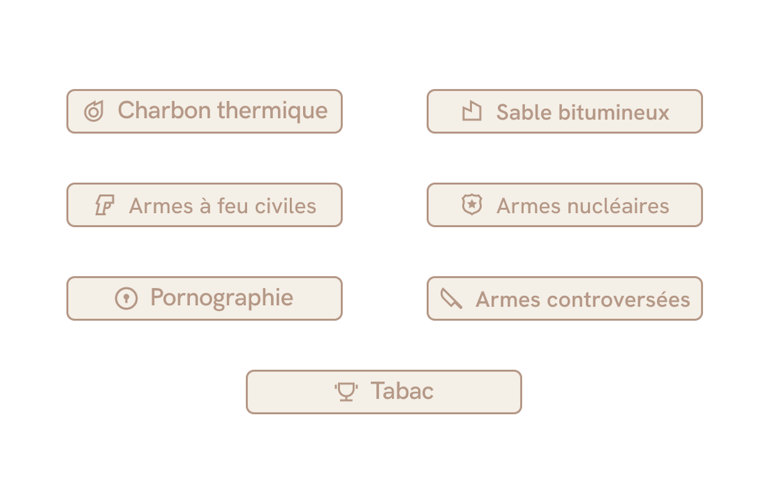Click the trophy cup icon beside Tabac

346,392
